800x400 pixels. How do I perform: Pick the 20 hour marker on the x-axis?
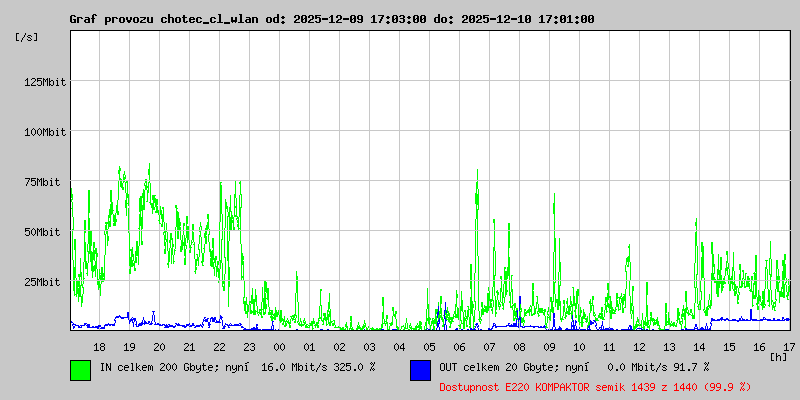click(x=159, y=347)
